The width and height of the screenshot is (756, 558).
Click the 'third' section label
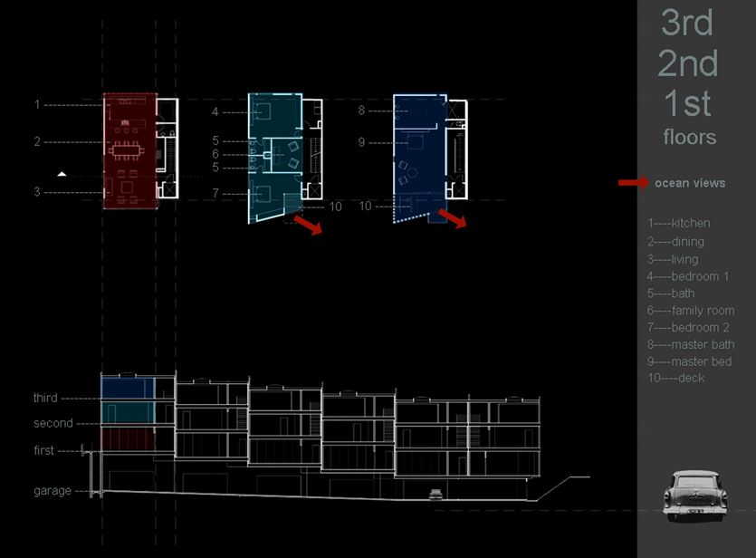point(45,398)
